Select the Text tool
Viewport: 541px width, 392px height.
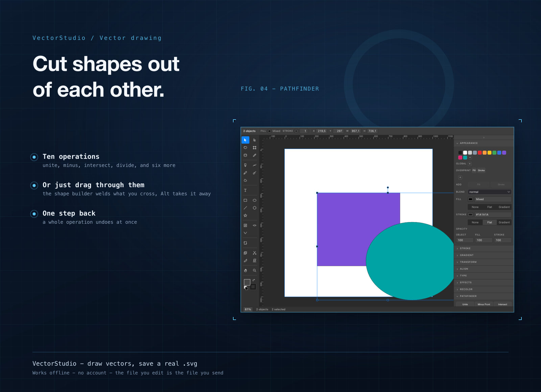pos(245,190)
